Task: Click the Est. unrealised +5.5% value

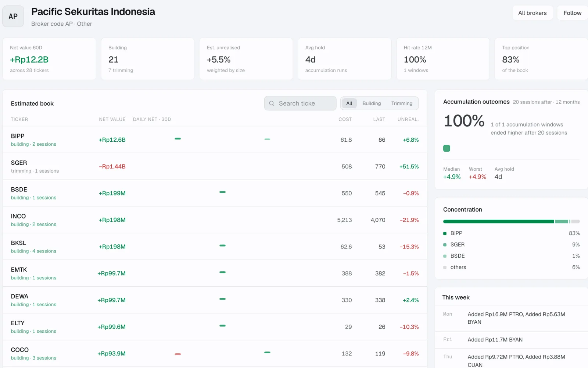Action: point(219,60)
